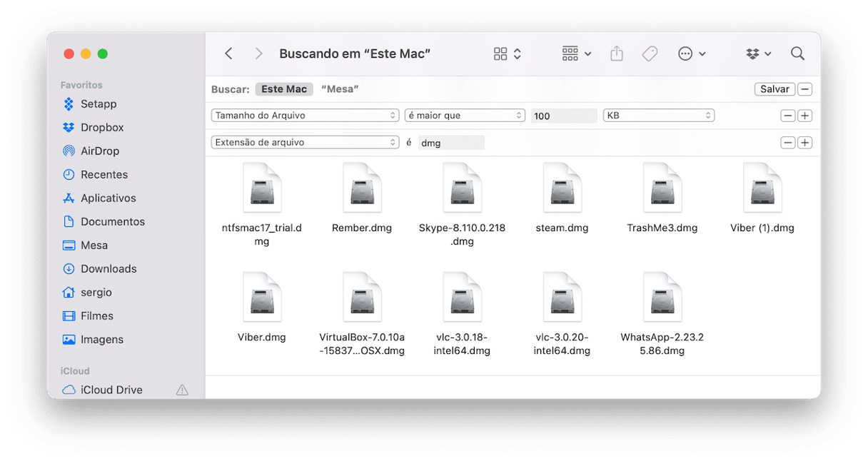Remove the Extensão de arquivo criteria row
868x461 pixels.
(788, 143)
